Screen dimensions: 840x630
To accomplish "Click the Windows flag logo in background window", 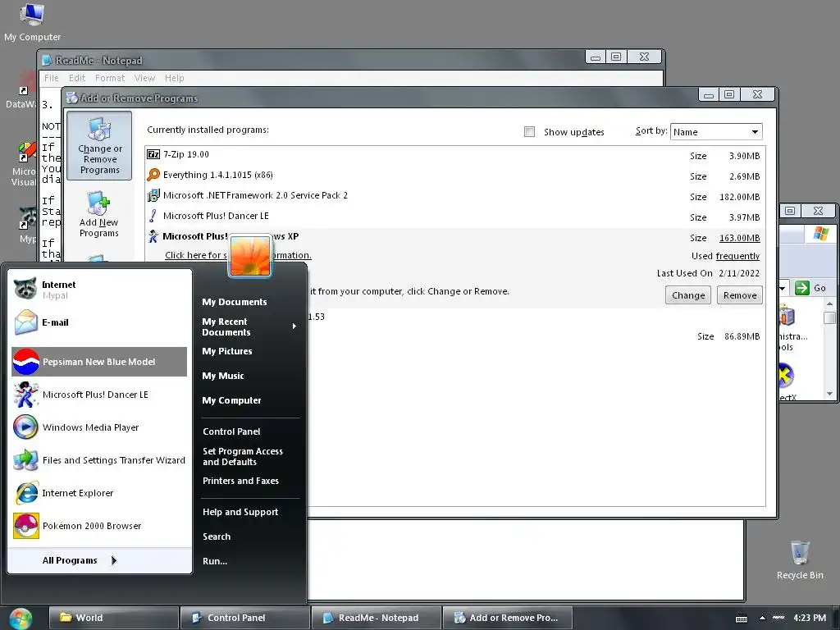I will click(x=820, y=234).
